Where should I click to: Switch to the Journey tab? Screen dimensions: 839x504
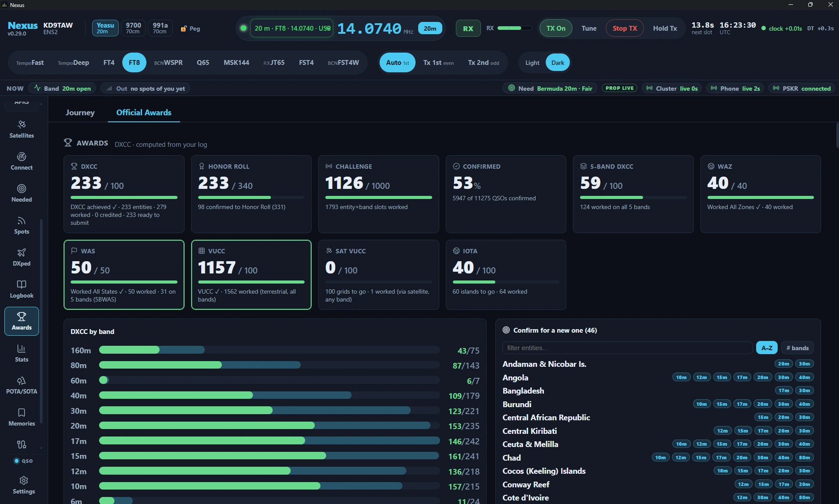point(80,113)
